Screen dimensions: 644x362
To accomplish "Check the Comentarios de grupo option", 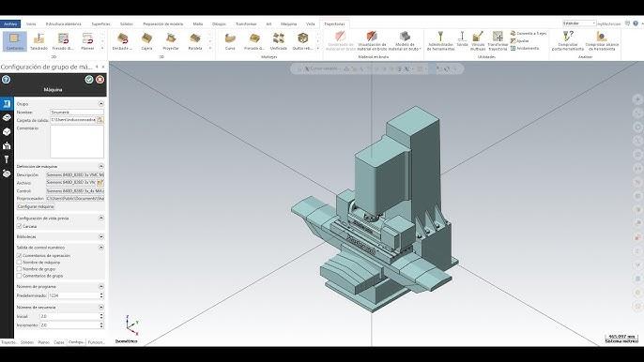I will tap(19, 276).
